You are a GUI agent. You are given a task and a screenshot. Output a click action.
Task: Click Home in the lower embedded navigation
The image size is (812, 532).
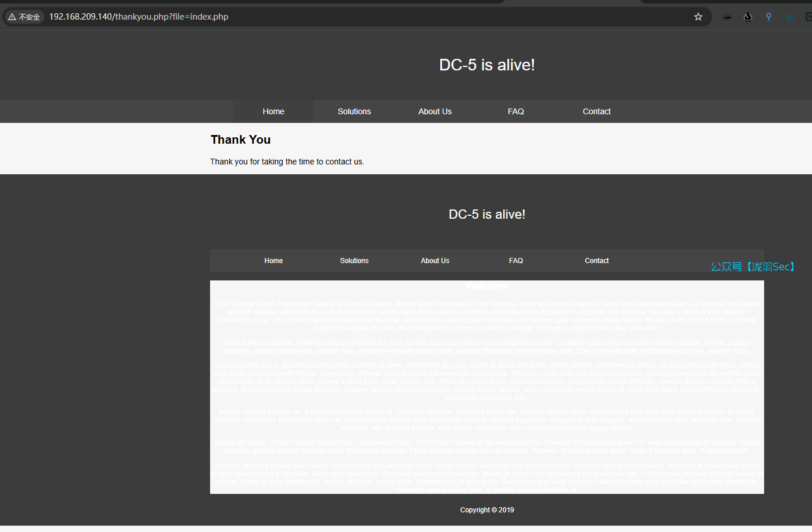[x=274, y=261]
